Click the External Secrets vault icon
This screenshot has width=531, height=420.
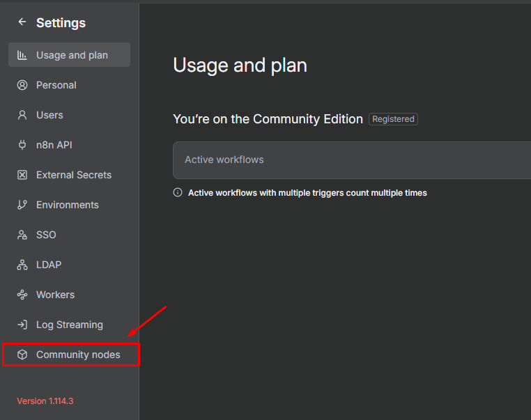[x=22, y=175]
